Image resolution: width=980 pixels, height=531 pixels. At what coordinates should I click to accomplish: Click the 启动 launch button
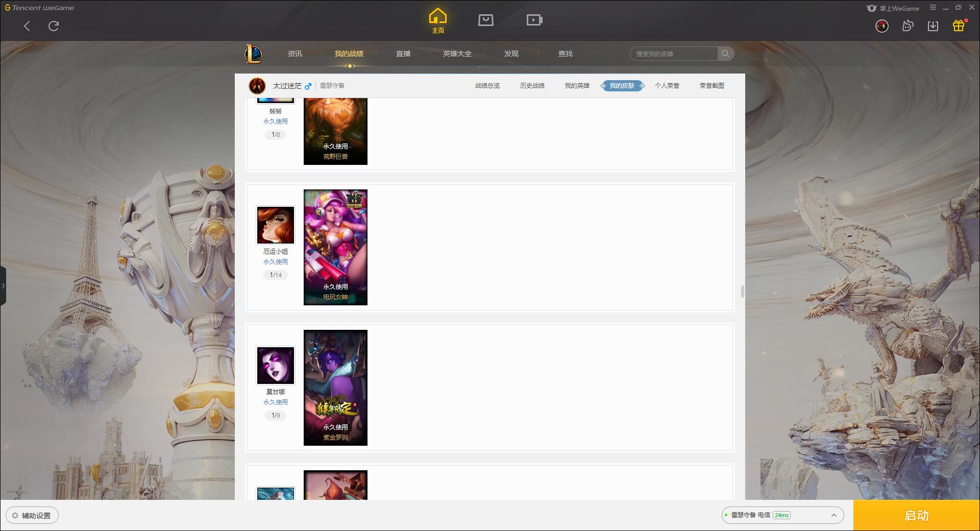(x=917, y=516)
